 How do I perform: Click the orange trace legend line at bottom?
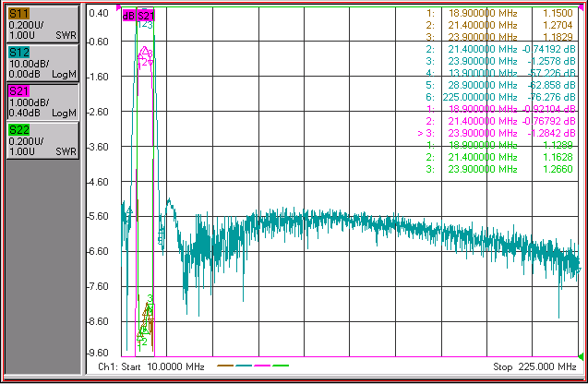pyautogui.click(x=225, y=366)
